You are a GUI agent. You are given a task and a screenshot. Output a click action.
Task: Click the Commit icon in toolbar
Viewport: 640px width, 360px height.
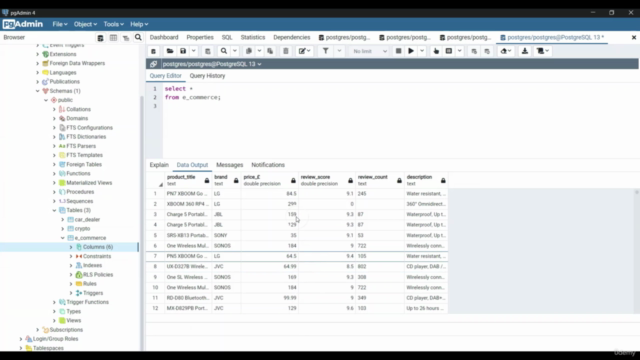pos(474,51)
